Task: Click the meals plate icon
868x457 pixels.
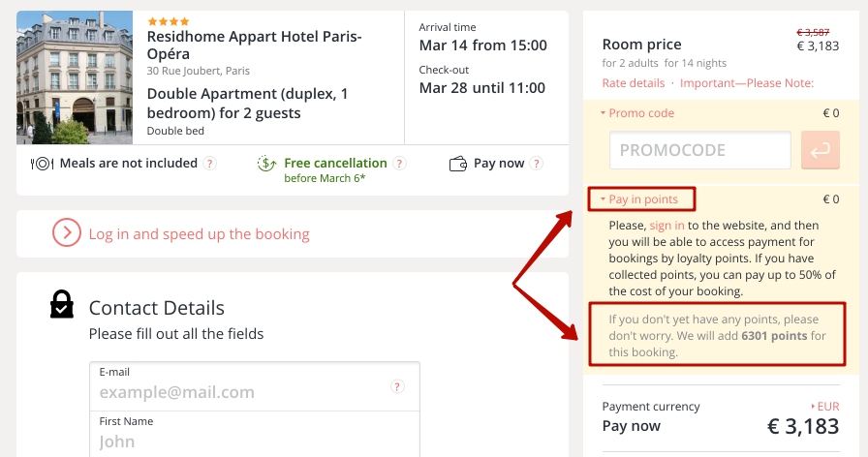Action: coord(42,164)
